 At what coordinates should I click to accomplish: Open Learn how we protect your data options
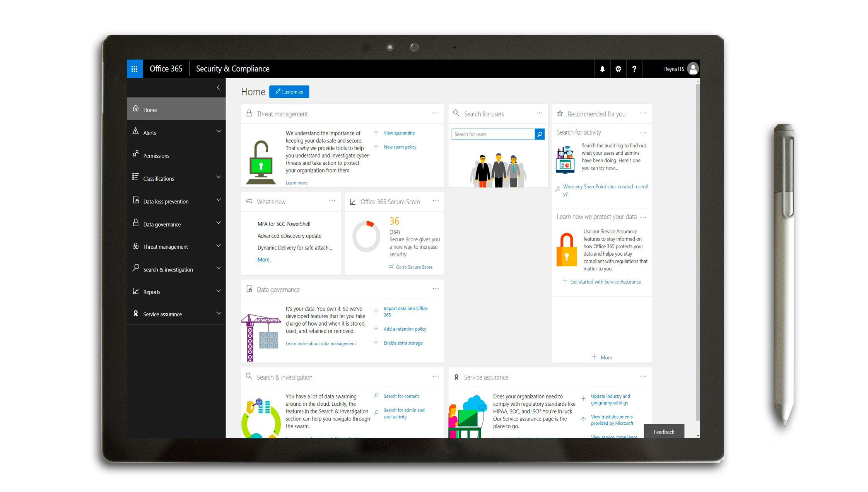(x=643, y=217)
